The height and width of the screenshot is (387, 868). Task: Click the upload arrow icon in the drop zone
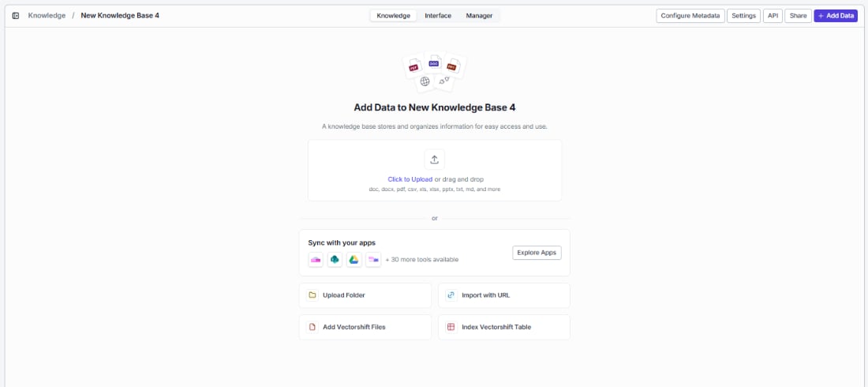click(435, 160)
